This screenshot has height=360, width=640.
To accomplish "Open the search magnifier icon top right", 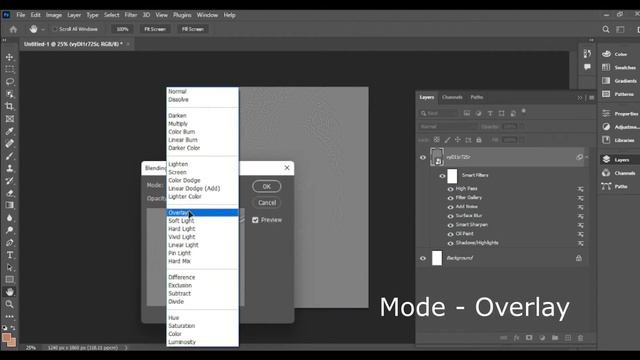I will [x=606, y=29].
